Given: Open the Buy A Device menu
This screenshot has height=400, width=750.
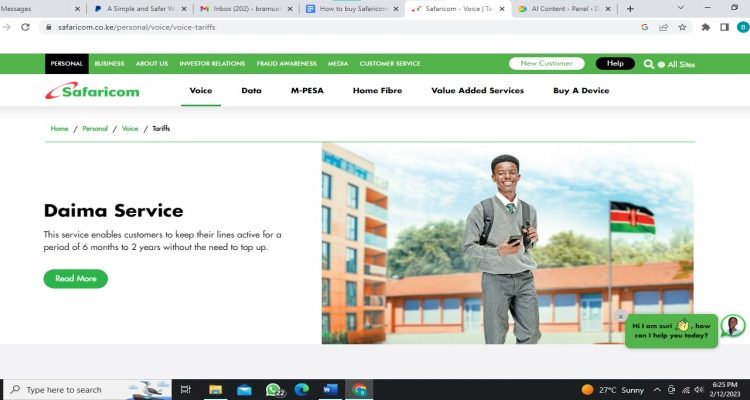Looking at the screenshot, I should click(581, 90).
